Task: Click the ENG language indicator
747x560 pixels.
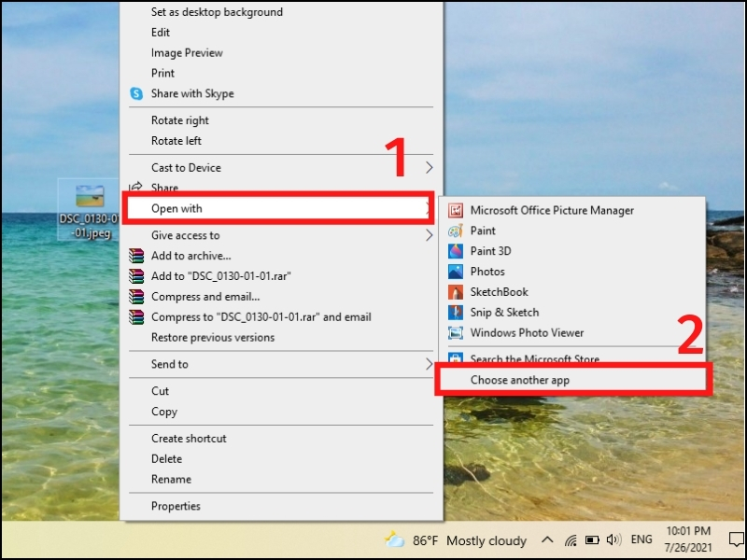Action: click(641, 539)
